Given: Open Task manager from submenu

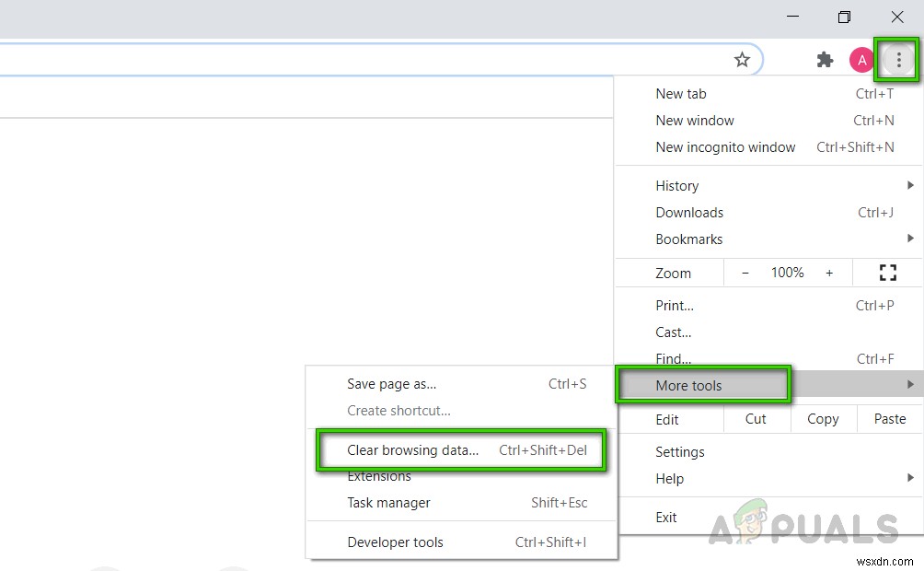Looking at the screenshot, I should coord(461,503).
